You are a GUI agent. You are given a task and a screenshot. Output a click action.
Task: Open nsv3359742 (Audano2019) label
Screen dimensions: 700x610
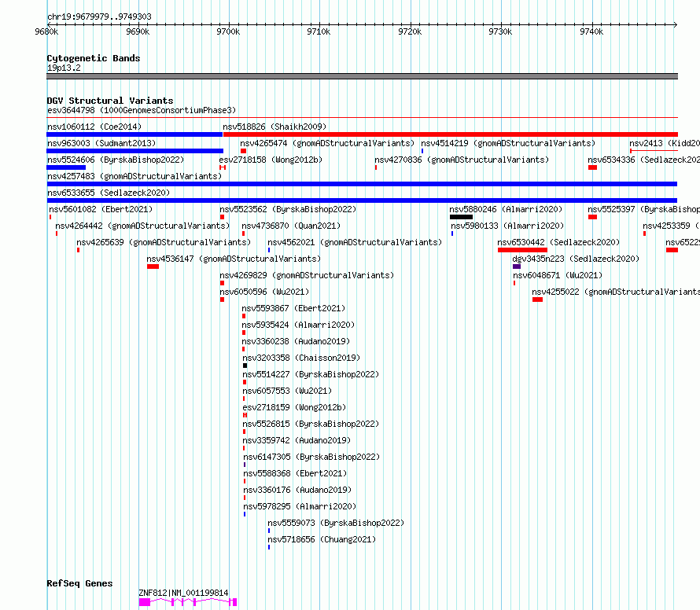tap(297, 440)
